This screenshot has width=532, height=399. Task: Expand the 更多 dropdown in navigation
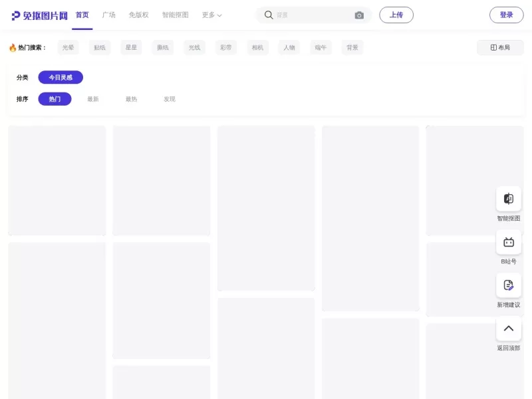pyautogui.click(x=211, y=15)
